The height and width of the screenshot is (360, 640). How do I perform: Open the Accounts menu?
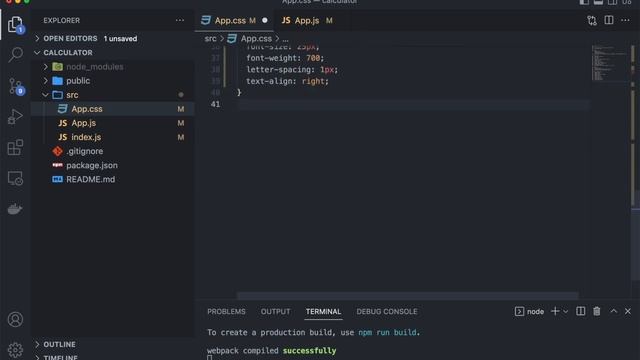click(16, 319)
